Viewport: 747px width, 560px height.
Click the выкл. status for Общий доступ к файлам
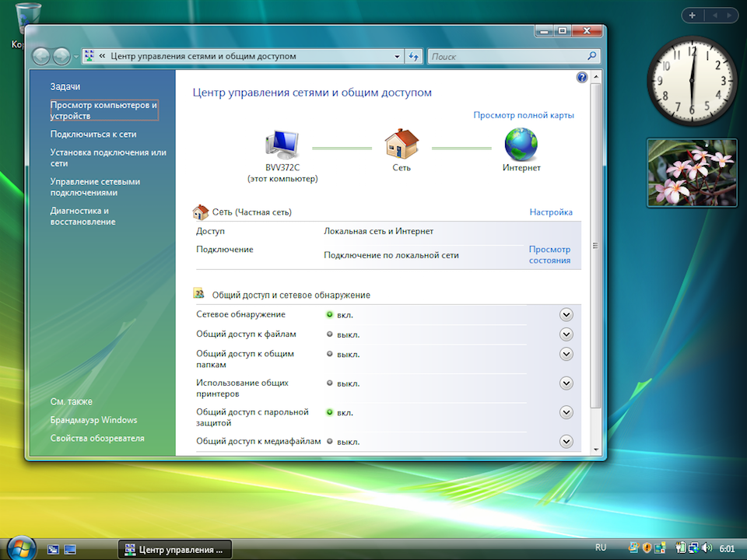343,334
